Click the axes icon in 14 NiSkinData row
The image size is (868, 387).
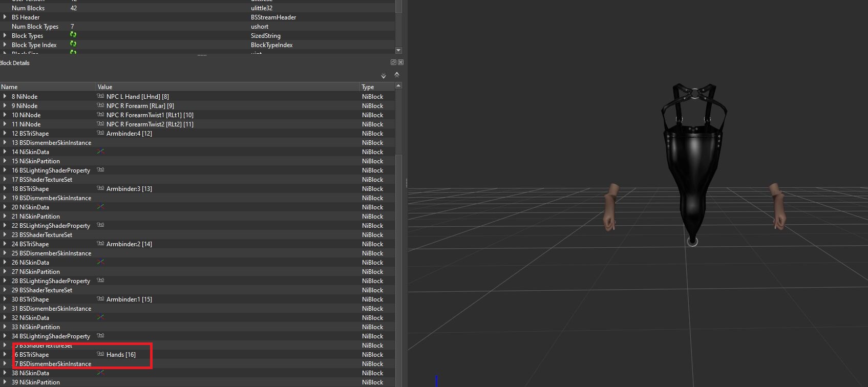(x=100, y=151)
